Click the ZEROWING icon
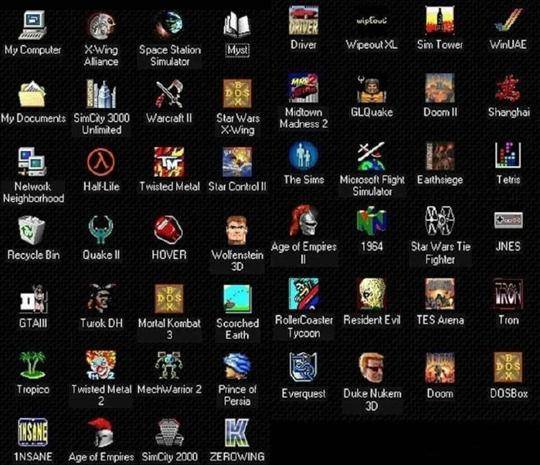The width and height of the screenshot is (540, 465). click(237, 432)
